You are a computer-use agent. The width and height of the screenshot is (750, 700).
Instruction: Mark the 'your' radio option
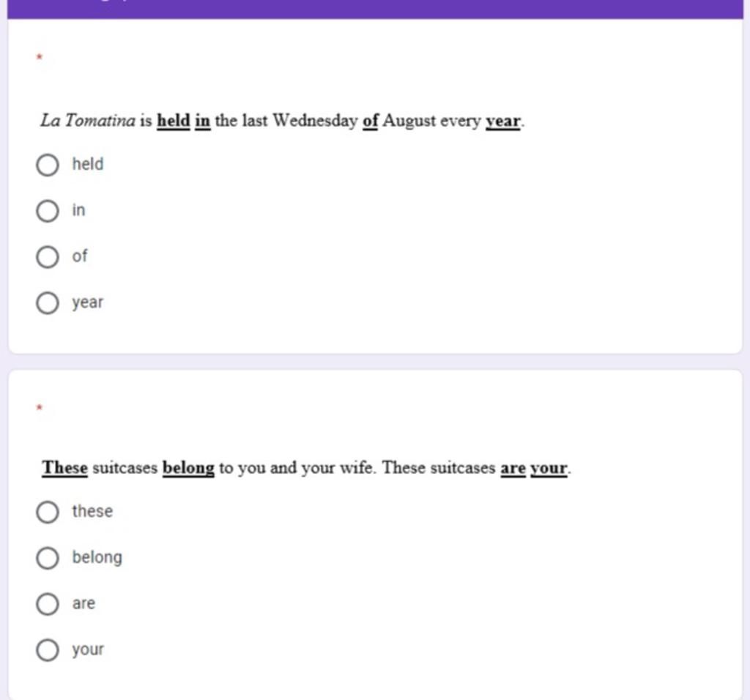pyautogui.click(x=47, y=650)
